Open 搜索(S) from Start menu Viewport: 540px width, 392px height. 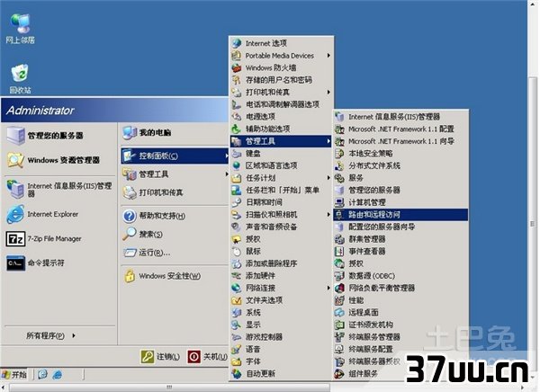142,235
